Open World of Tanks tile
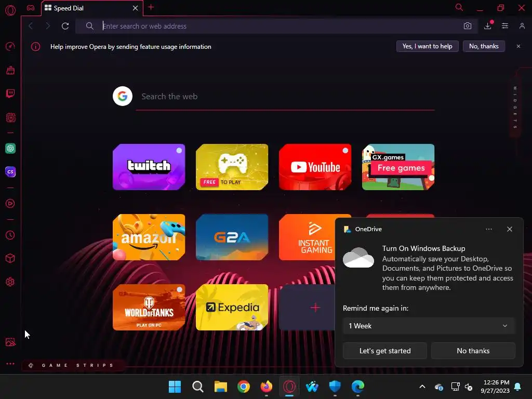Viewport: 532px width, 399px height. pos(149,308)
